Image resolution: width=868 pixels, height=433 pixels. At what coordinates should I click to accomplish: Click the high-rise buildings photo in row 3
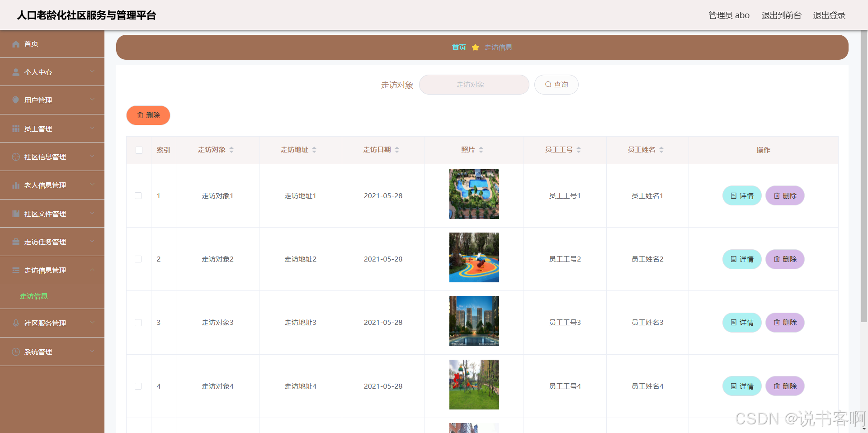point(474,321)
